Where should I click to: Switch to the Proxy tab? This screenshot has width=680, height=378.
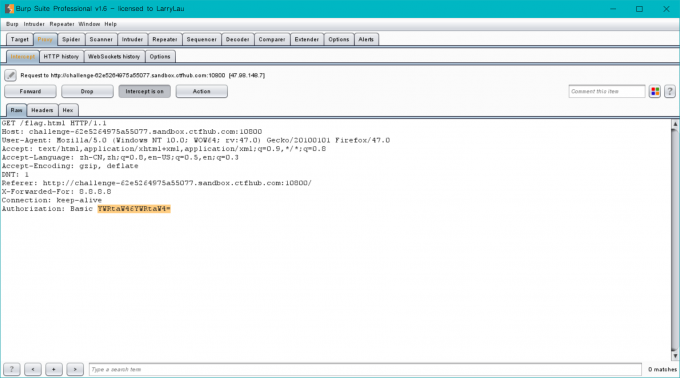tap(45, 39)
